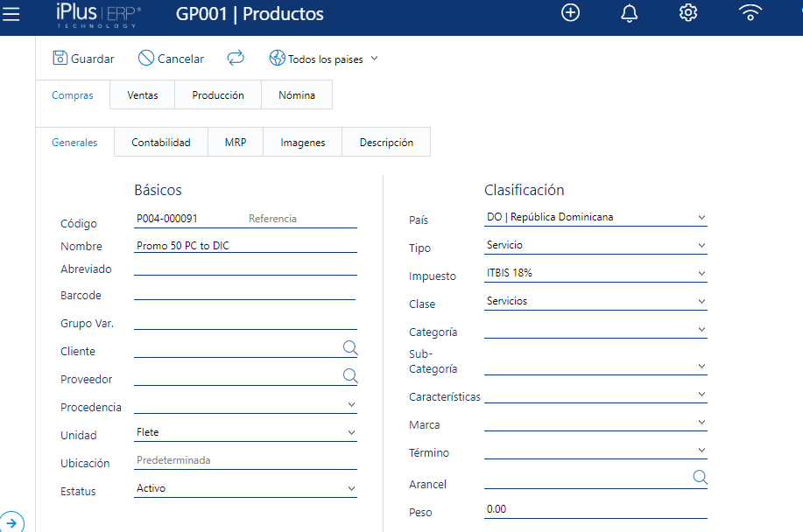The image size is (803, 532).
Task: Click the Proveedor input field
Action: pyautogui.click(x=237, y=378)
